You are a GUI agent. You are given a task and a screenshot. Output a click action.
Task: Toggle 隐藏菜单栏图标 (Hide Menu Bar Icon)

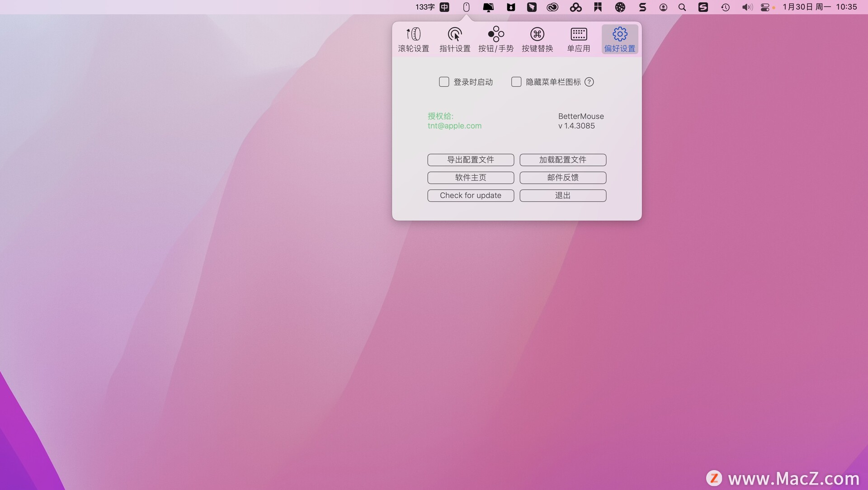(x=516, y=82)
